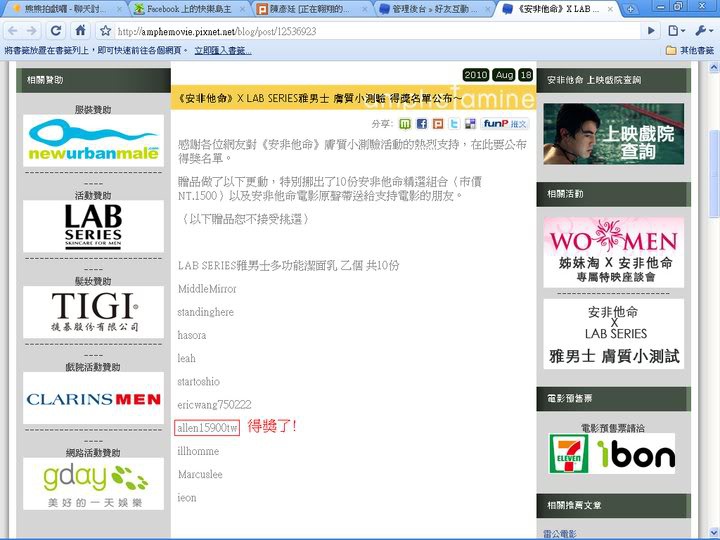Click winner name leah
Viewport: 720px width, 540px height.
click(186, 358)
